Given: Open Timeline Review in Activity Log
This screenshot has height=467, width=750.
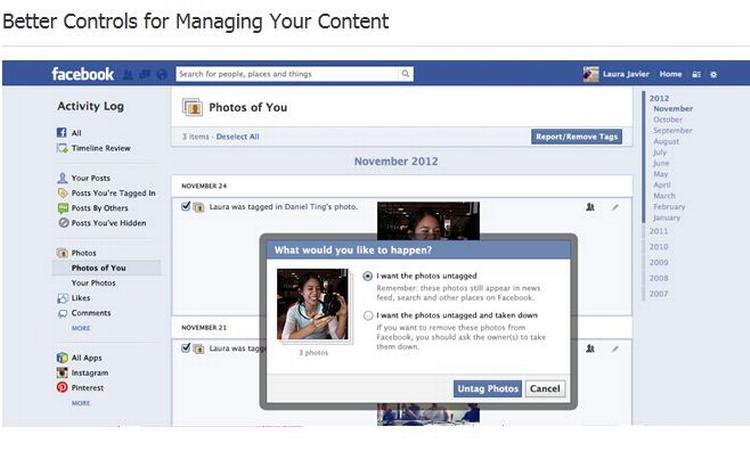Looking at the screenshot, I should coord(100,148).
